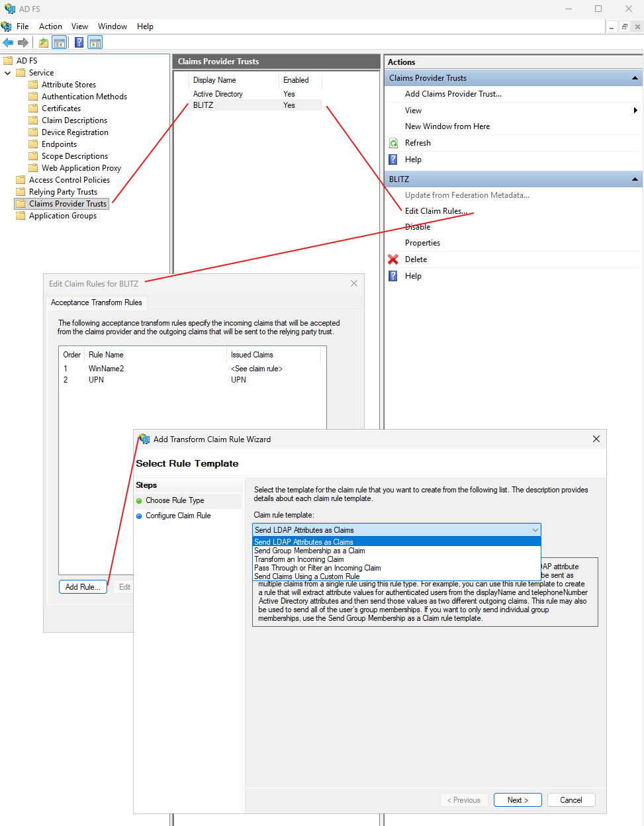644x826 pixels.
Task: Collapse the BLITZ actions section
Action: tap(635, 179)
